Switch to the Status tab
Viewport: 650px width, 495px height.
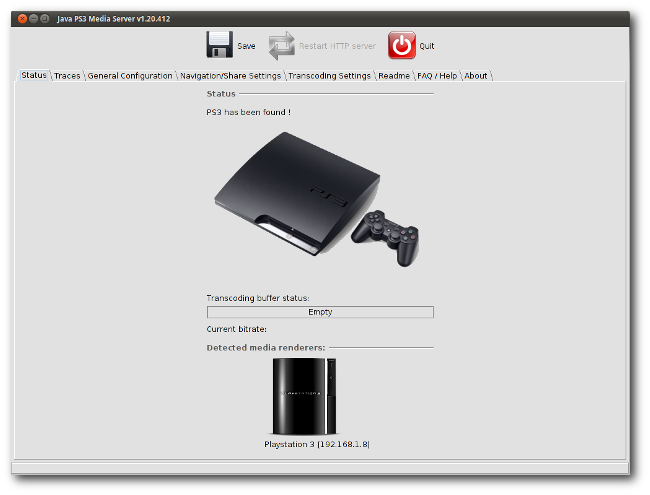click(x=34, y=75)
